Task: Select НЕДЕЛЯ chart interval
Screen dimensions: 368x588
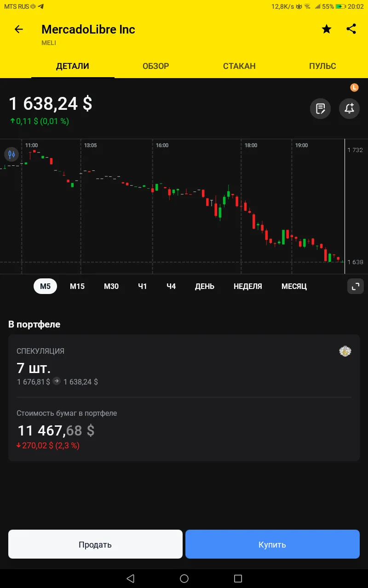Action: point(248,286)
